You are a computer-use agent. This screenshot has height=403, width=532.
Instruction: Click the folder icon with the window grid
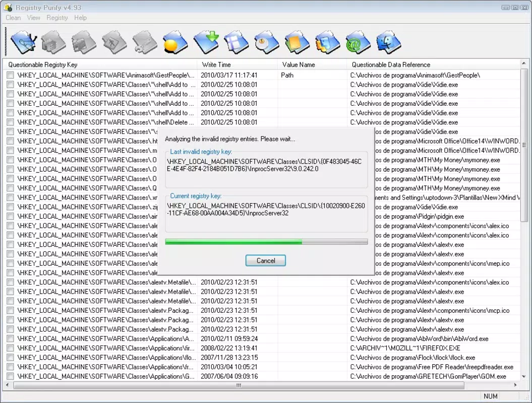pos(236,42)
